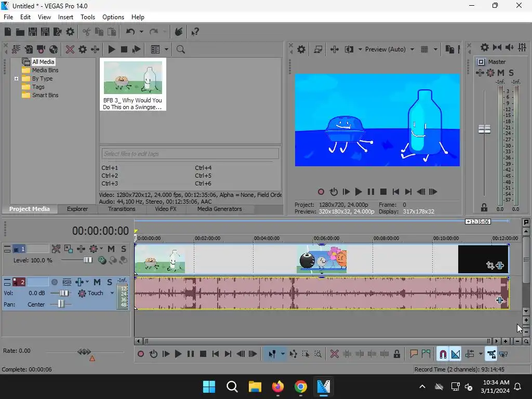Click the Undo arrow icon

[x=130, y=32]
